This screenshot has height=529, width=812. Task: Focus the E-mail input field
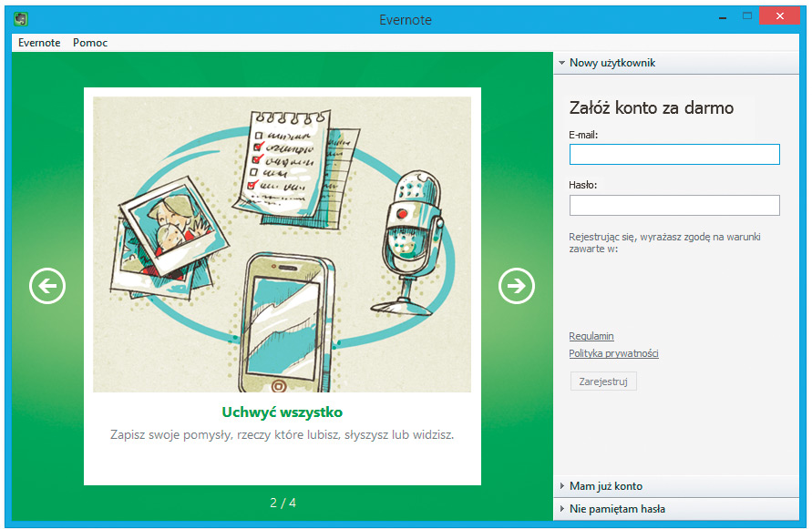[x=674, y=155]
